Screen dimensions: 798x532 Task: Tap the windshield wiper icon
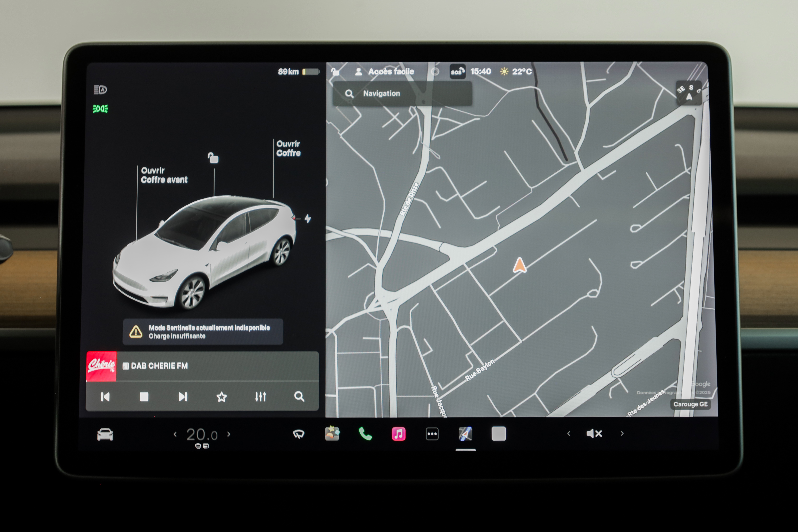point(299,434)
